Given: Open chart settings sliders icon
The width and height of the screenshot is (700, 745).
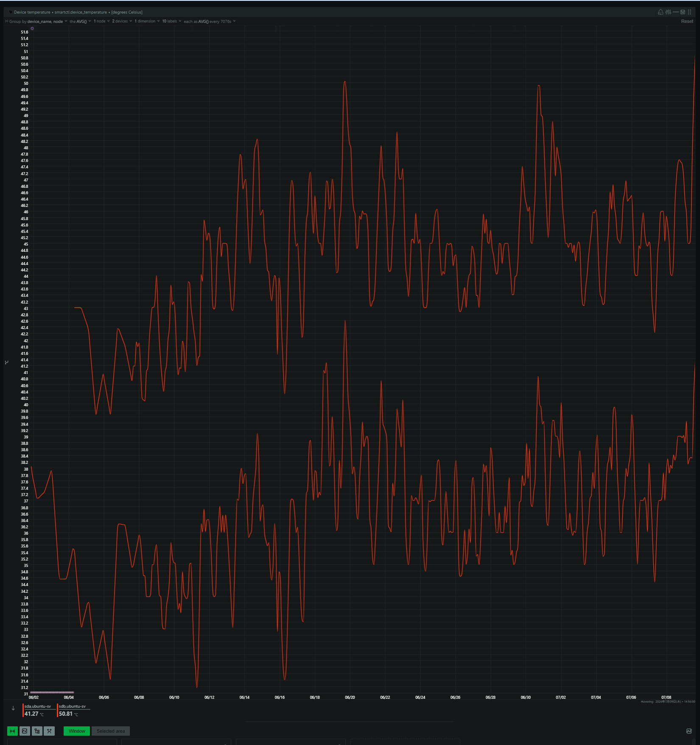Looking at the screenshot, I should pyautogui.click(x=668, y=12).
